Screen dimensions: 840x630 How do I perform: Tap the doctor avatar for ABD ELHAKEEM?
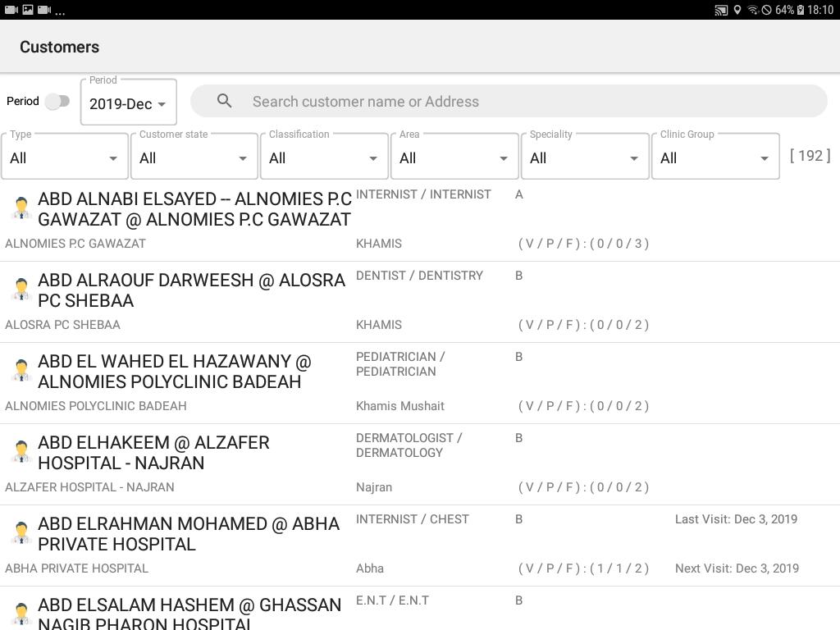[21, 452]
